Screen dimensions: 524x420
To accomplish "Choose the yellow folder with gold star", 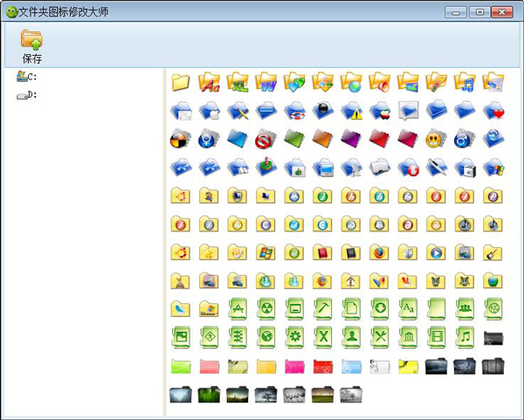I will 209,252.
